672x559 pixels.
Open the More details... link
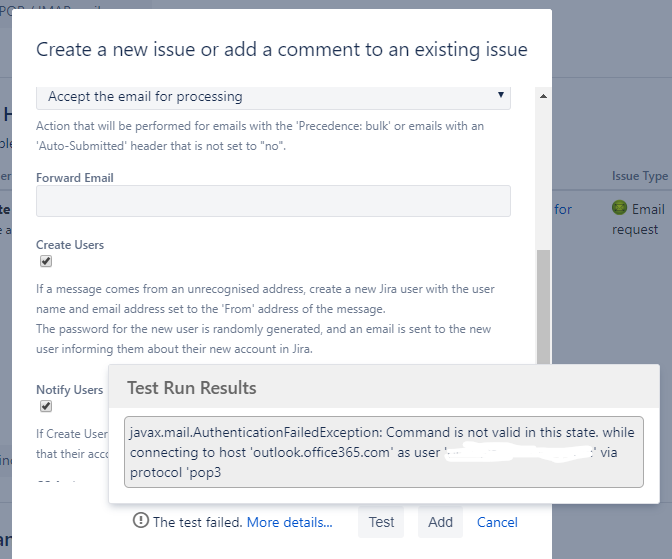click(x=290, y=522)
